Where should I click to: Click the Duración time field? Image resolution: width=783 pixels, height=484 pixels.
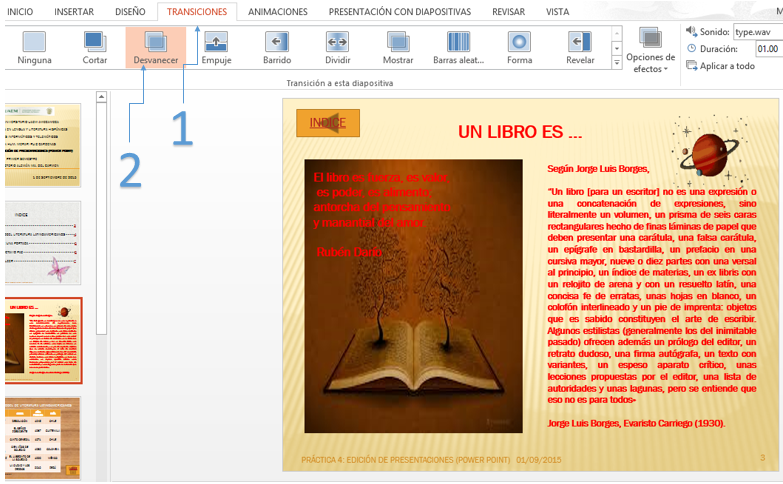(x=767, y=49)
